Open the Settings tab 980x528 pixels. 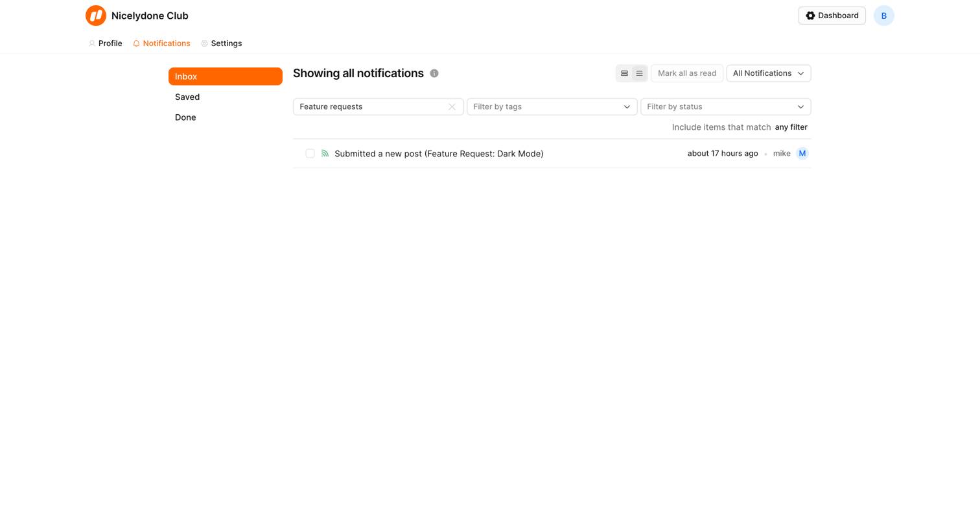tap(221, 43)
